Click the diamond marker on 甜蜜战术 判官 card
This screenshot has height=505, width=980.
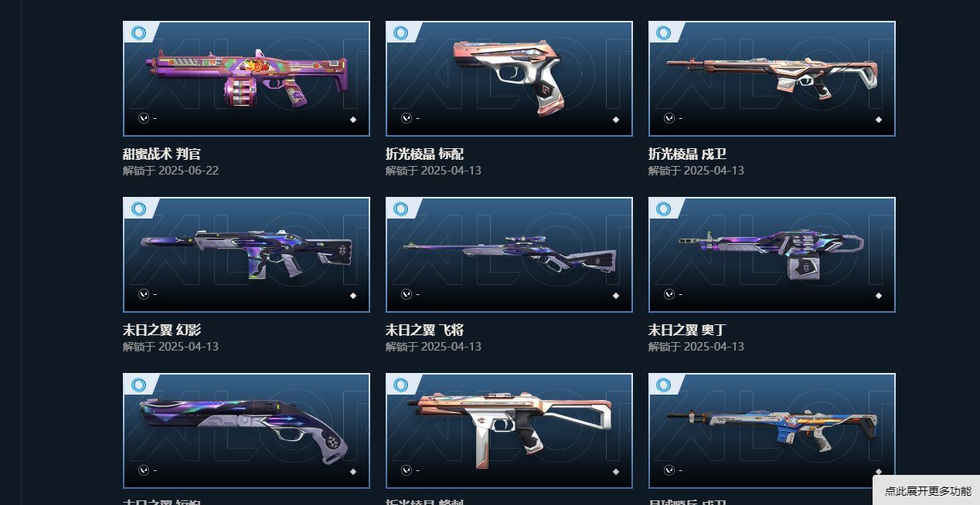pyautogui.click(x=353, y=120)
